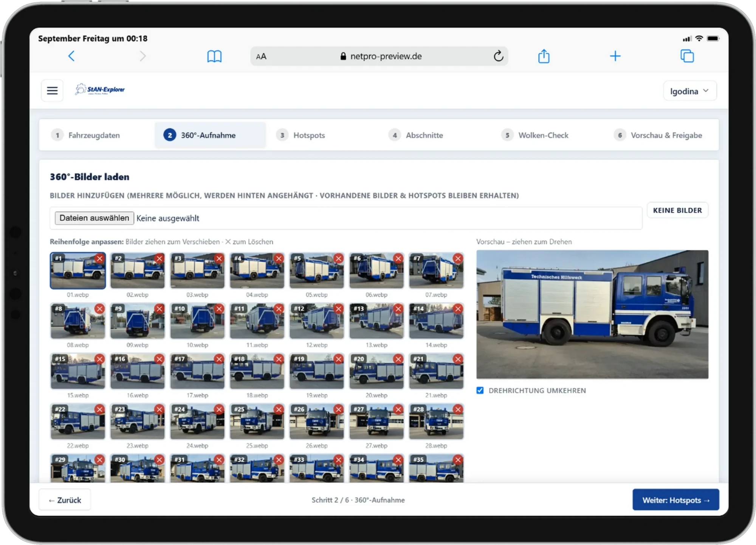Viewport: 756px width, 545px height.
Task: Tap the Safari share icon
Action: 544,56
